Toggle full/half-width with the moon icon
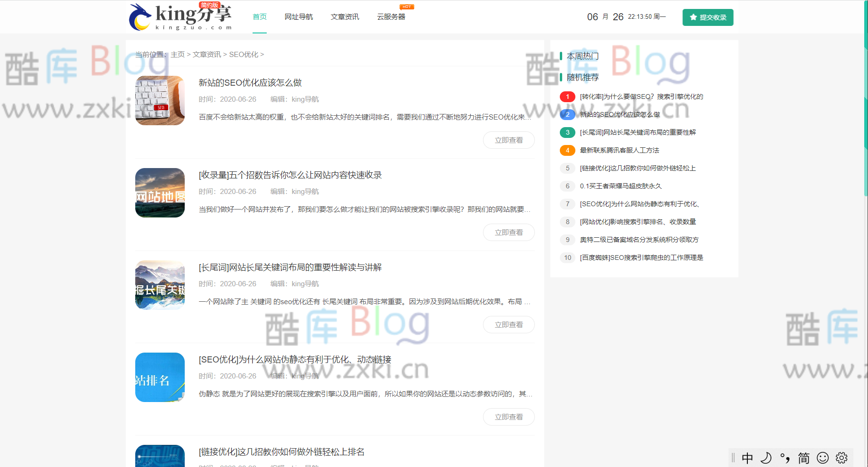 click(766, 457)
